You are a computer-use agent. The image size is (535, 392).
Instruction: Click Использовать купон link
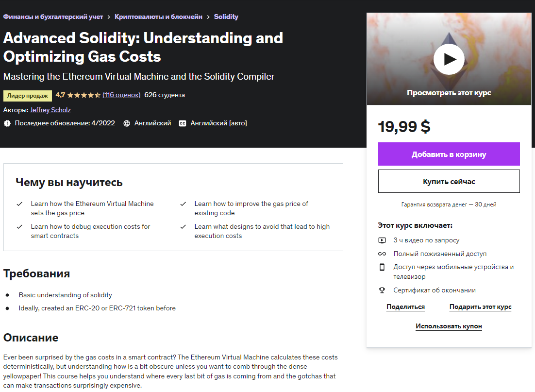point(449,326)
